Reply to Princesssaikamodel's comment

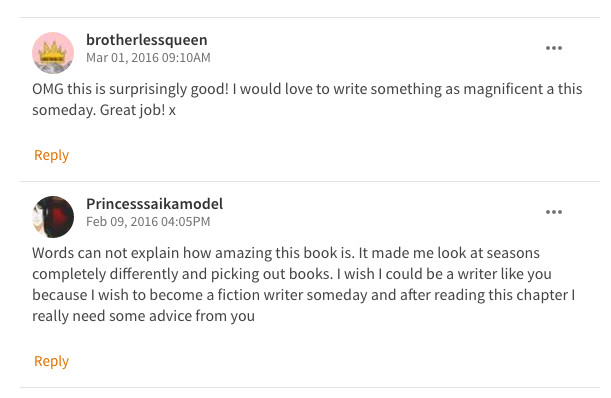[x=51, y=361]
